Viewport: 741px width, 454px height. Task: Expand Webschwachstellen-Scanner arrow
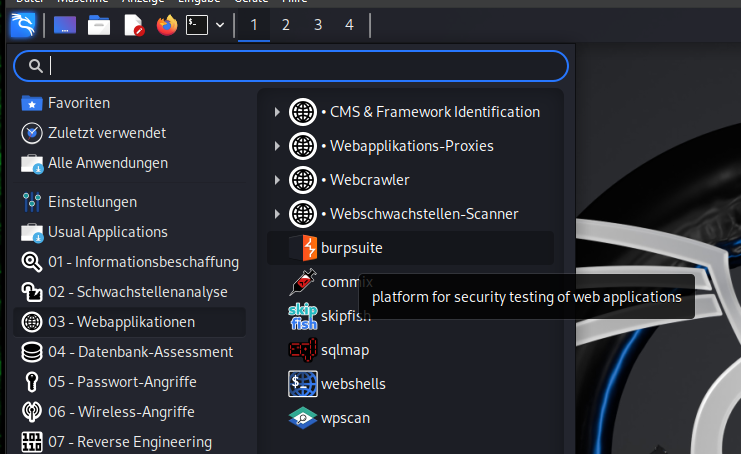point(277,214)
